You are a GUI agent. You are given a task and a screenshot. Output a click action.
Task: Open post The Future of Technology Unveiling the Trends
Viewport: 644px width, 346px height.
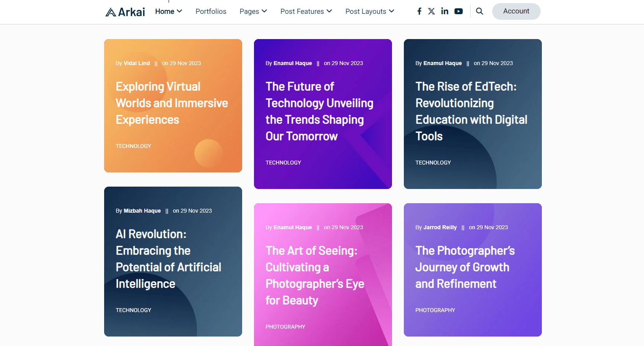(x=319, y=111)
